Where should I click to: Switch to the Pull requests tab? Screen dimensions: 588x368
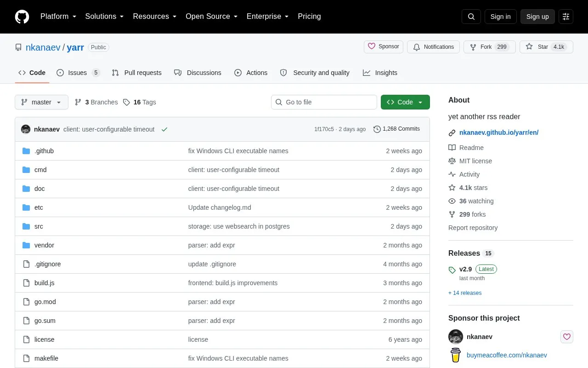[x=136, y=73]
